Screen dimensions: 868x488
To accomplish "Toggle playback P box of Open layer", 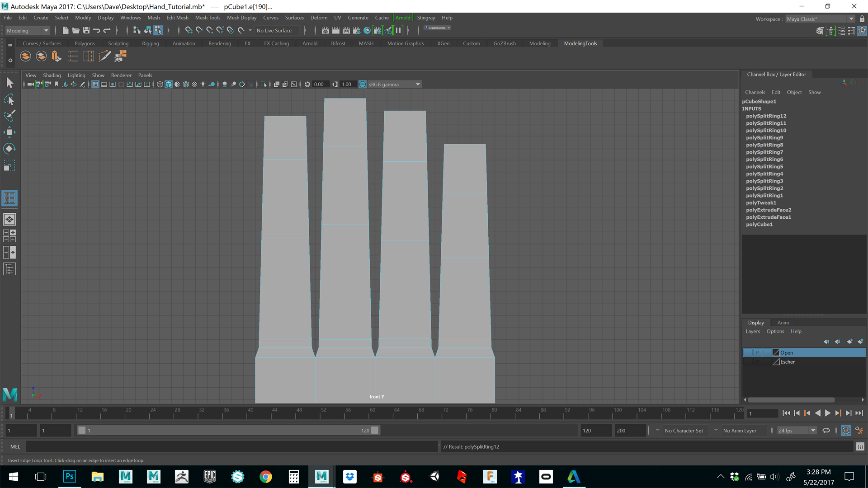I will point(757,352).
